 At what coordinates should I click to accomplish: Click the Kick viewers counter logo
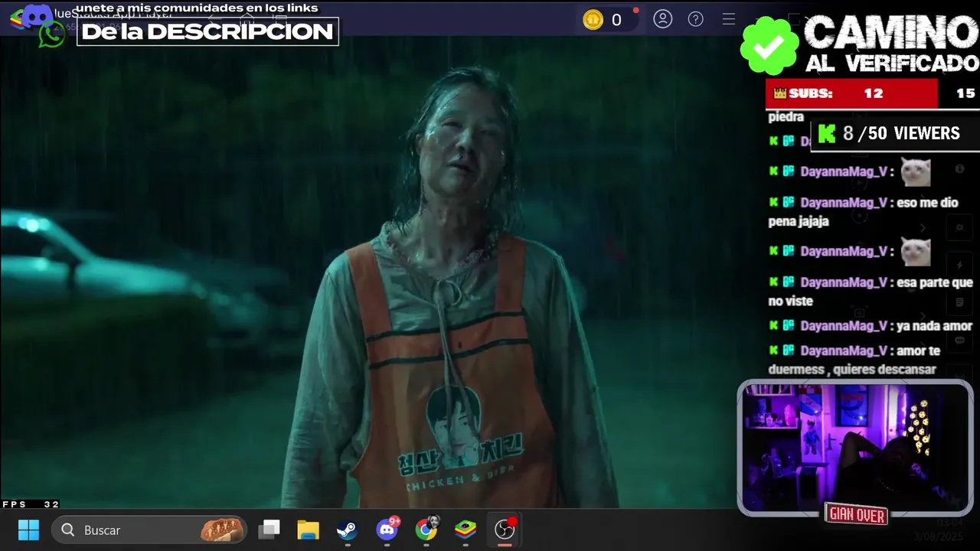click(826, 134)
